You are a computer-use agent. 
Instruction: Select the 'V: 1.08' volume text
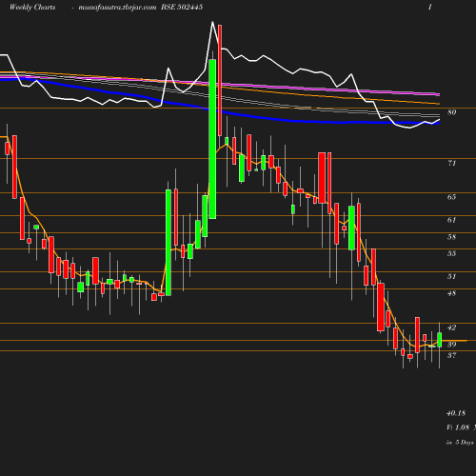(x=458, y=427)
